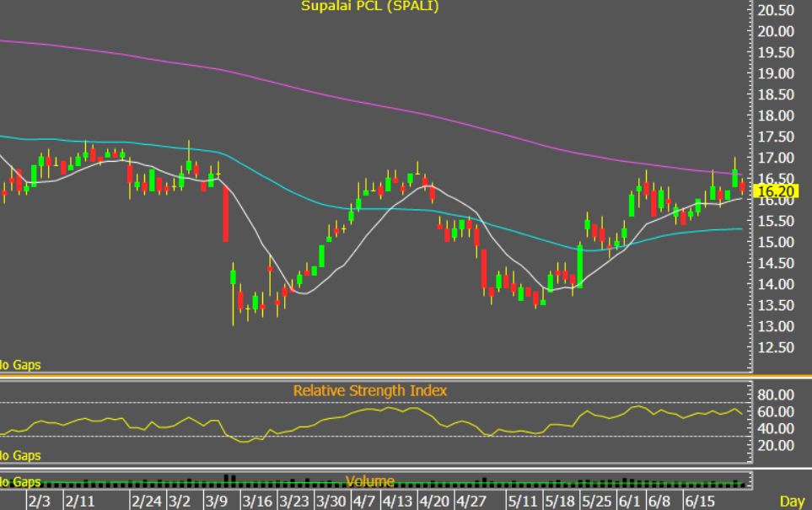Click the 13.00 price axis label
The width and height of the screenshot is (812, 510).
(x=776, y=327)
